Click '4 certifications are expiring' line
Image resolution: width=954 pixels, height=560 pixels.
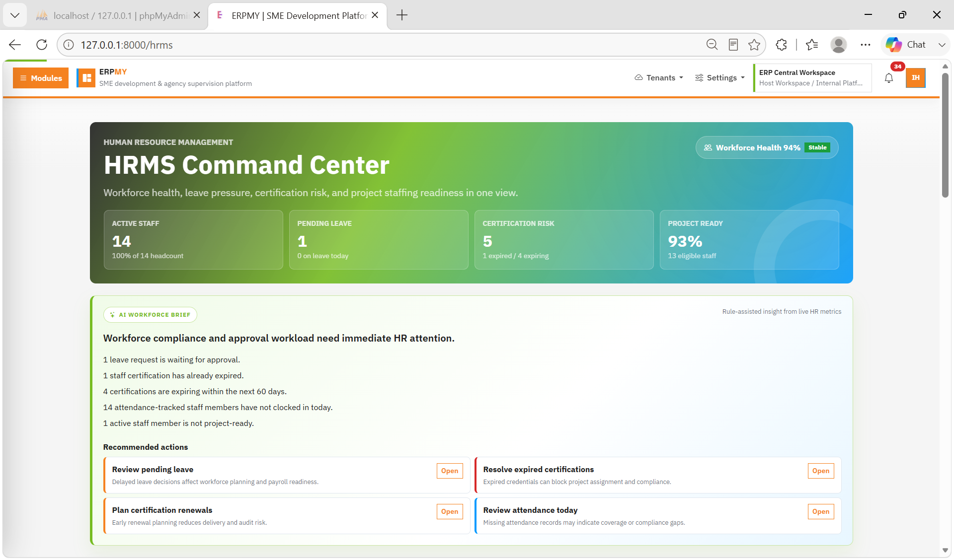coord(195,392)
